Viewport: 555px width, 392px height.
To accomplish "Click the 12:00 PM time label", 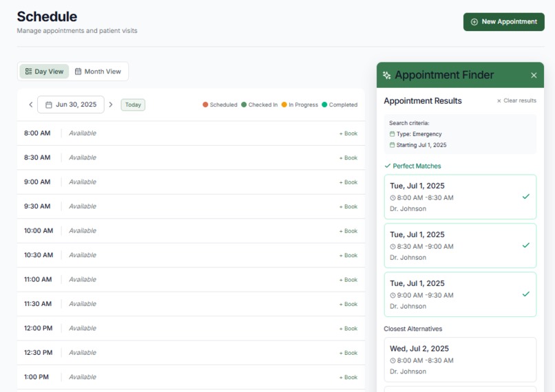I will 39,328.
